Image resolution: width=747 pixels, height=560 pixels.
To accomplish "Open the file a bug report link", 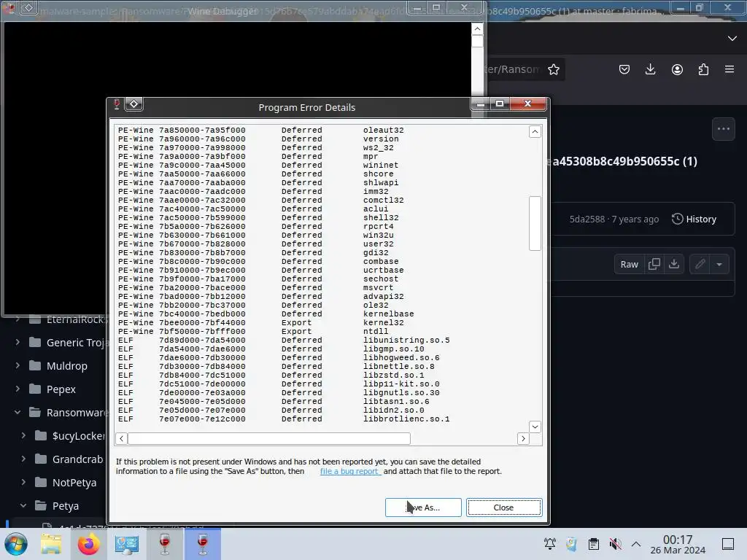I will click(350, 471).
